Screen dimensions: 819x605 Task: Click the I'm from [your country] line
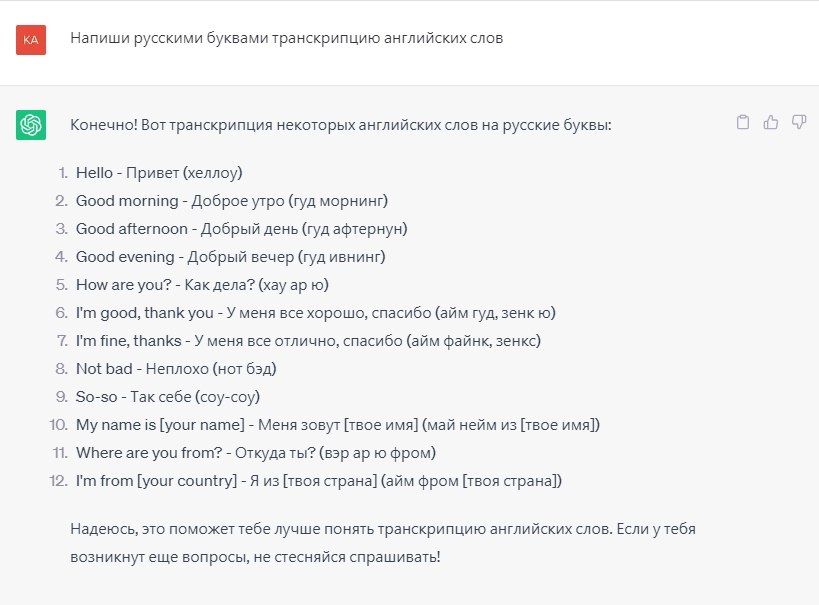click(319, 481)
